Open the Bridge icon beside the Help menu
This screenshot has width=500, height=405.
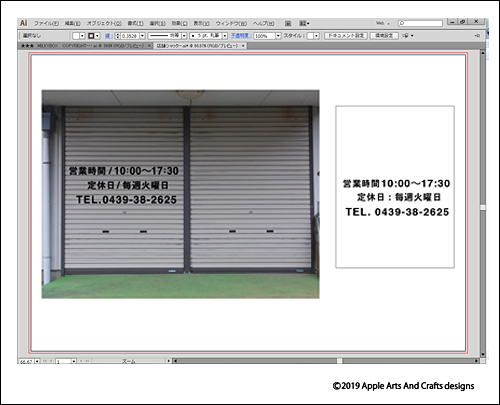288,23
